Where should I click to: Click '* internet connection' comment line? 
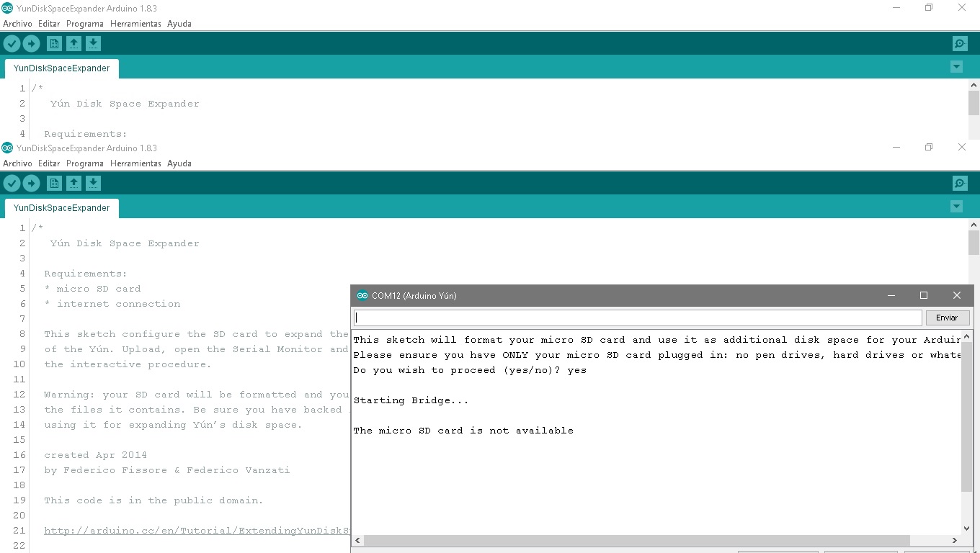click(112, 304)
